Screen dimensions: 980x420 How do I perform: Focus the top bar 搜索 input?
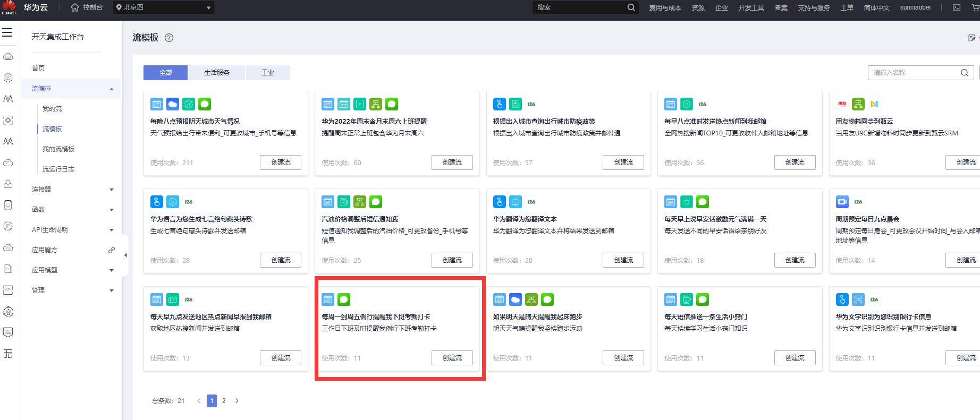[x=585, y=7]
